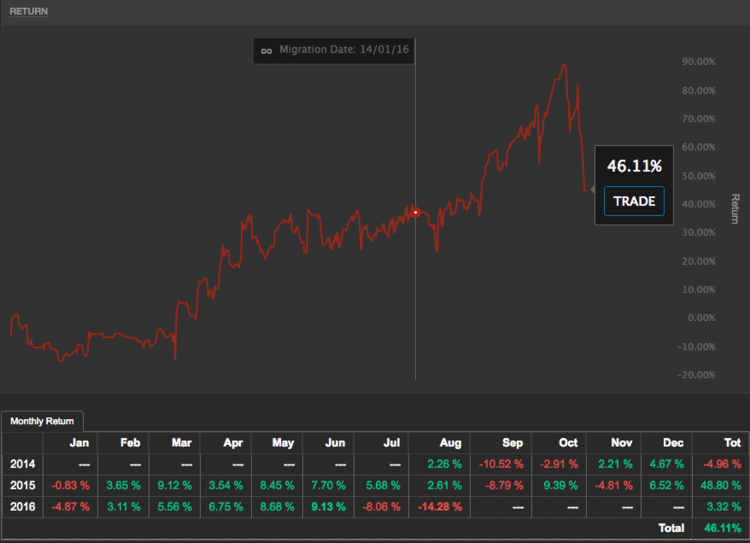The width and height of the screenshot is (750, 543).
Task: Click the Aug 2016 cell showing -14.28 %
Action: click(443, 506)
